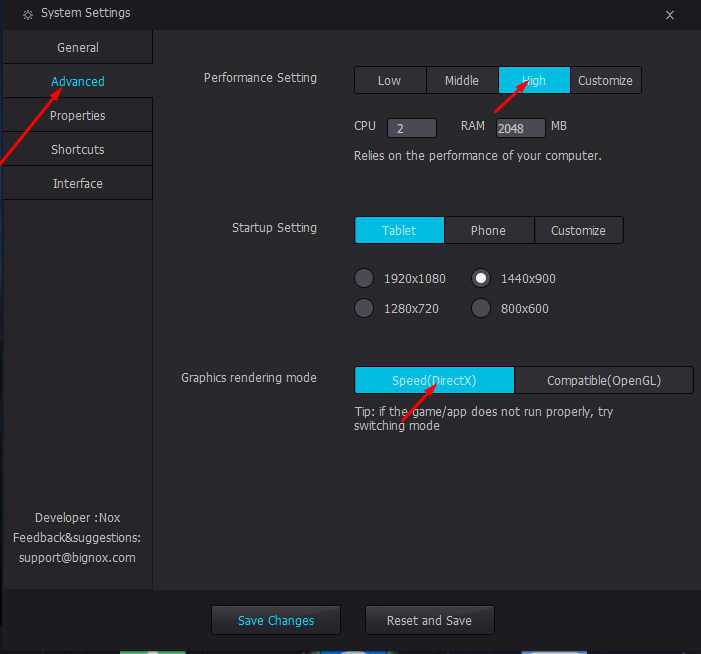Select Tablet startup mode
The height and width of the screenshot is (654, 701).
(x=399, y=230)
